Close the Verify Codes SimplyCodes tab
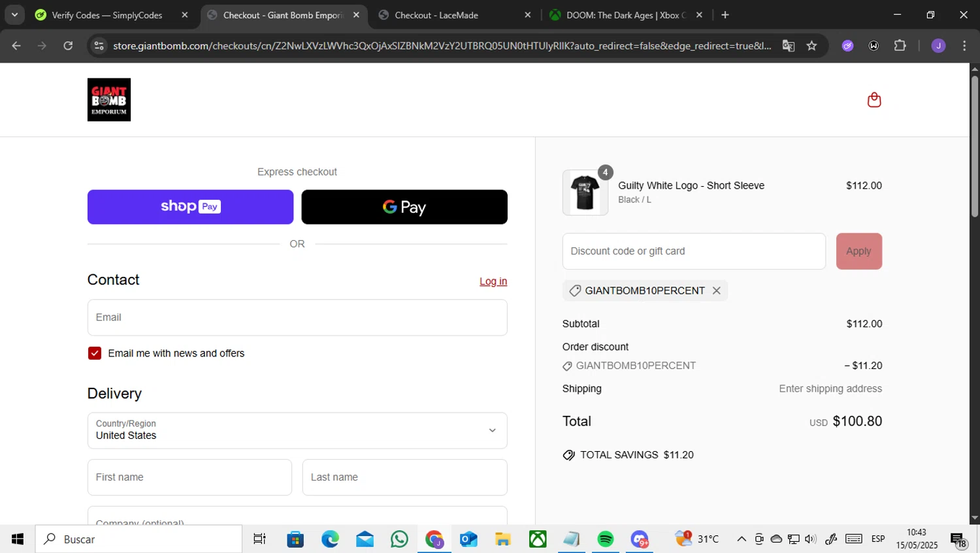980x553 pixels. [x=184, y=15]
